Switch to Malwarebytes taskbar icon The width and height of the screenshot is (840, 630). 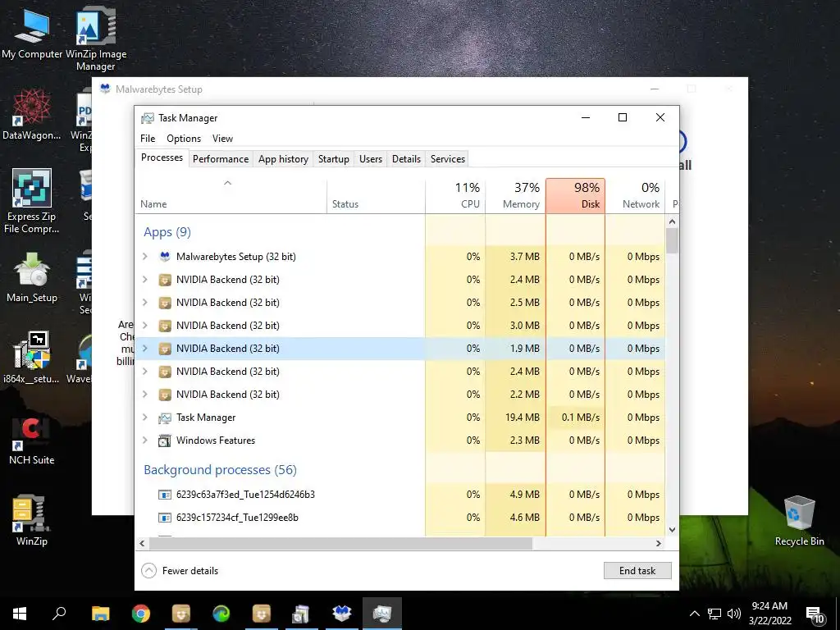(x=342, y=614)
